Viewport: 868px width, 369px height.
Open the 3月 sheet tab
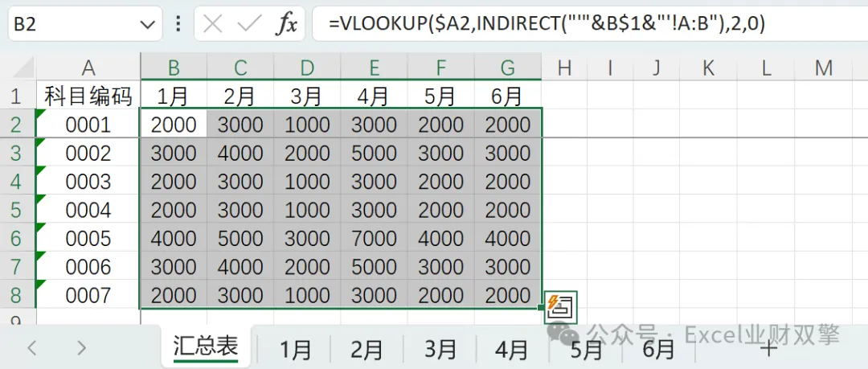[440, 350]
